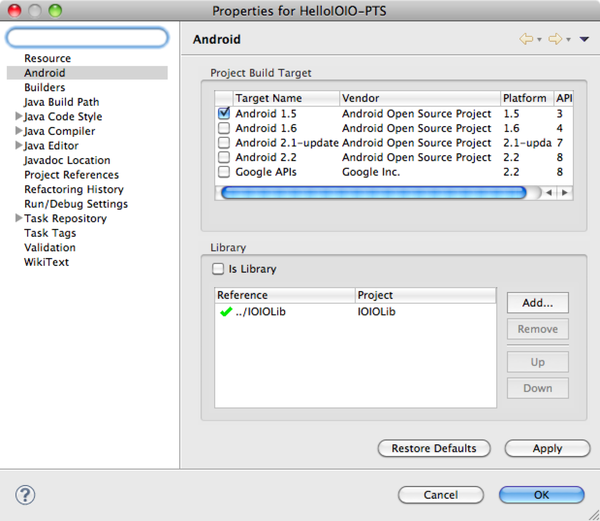
Task: Click the back navigation arrow icon
Action: (x=526, y=39)
